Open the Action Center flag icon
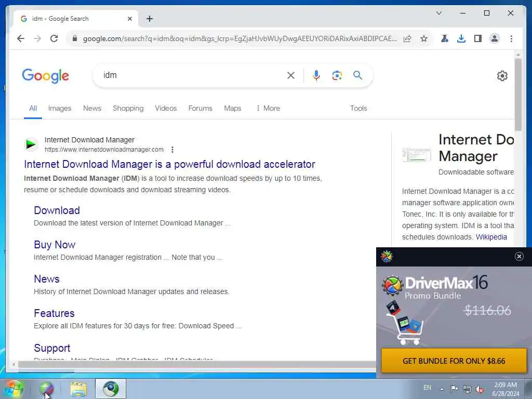 tap(454, 389)
